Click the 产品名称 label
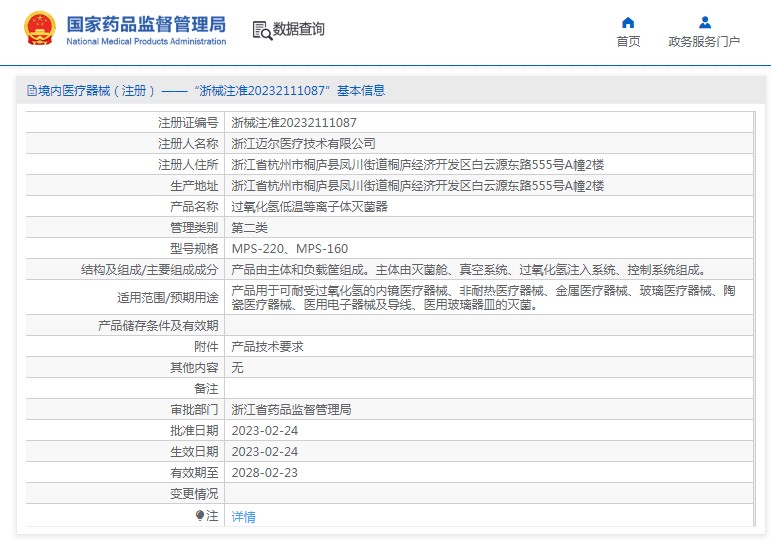771x545 pixels. (x=194, y=207)
